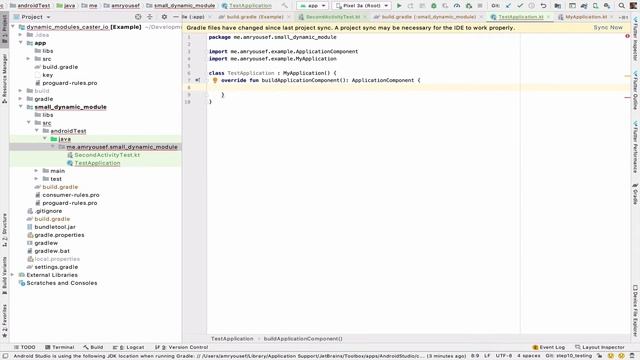
Task: Switch to MyApplication.kt editor tab
Action: [x=585, y=17]
